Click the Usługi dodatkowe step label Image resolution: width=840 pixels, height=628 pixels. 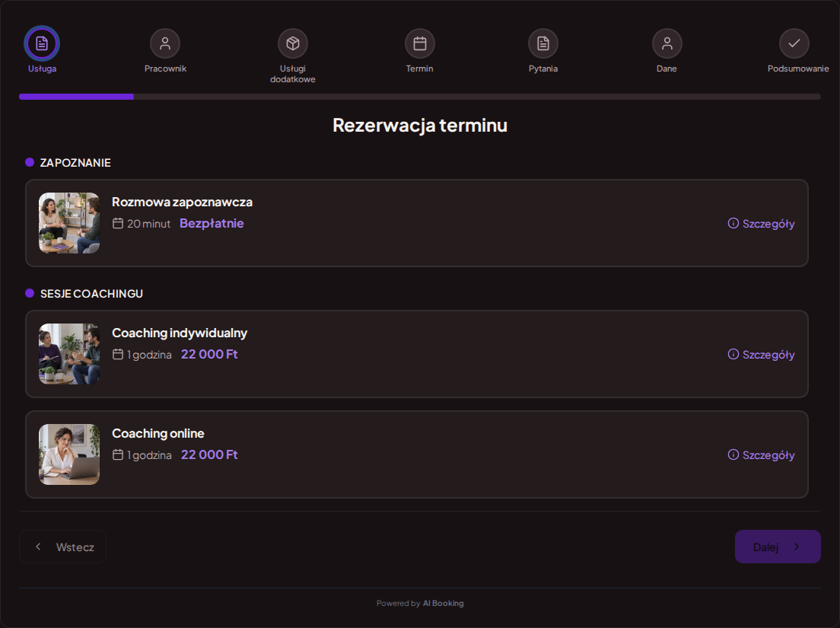click(x=292, y=74)
